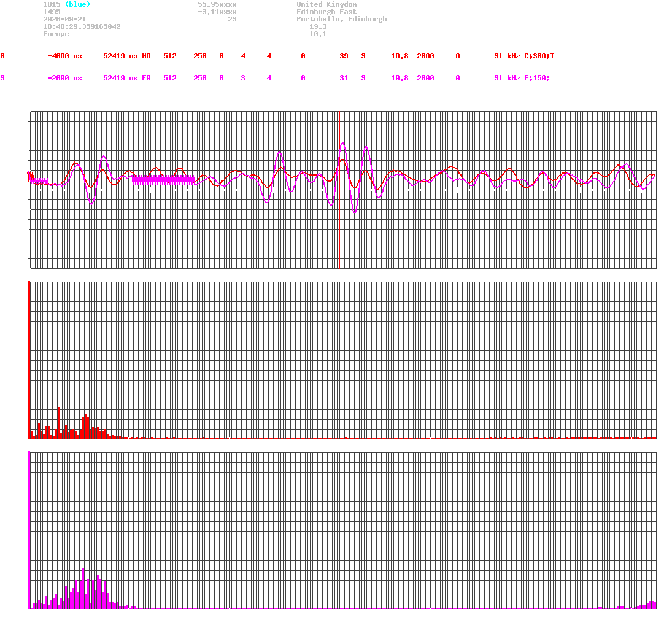Viewport: 672px width, 623px height.
Task: Click red row "52419 ns" value
Action: 120,56
